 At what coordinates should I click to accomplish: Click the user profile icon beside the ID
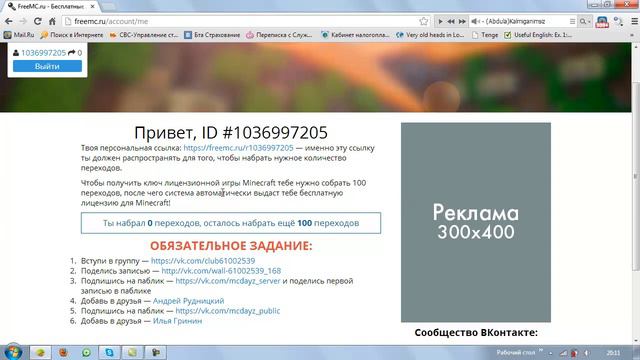[16, 53]
